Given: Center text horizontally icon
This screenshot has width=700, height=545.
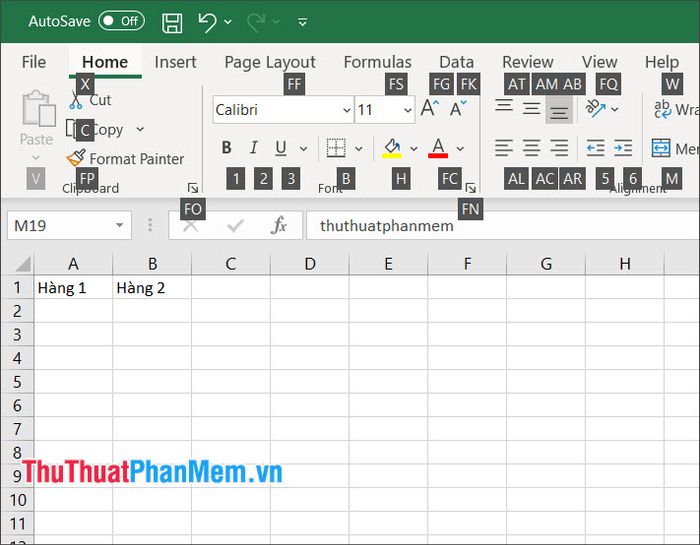Looking at the screenshot, I should [531, 148].
